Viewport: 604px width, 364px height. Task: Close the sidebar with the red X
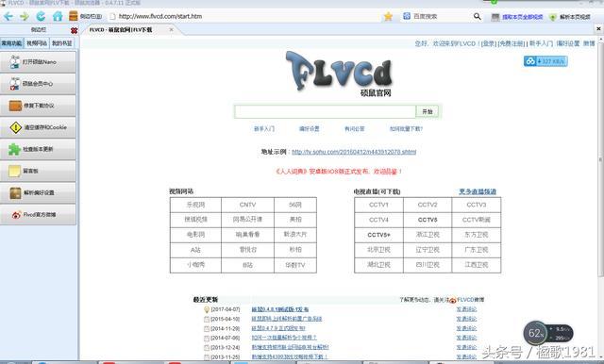(74, 30)
